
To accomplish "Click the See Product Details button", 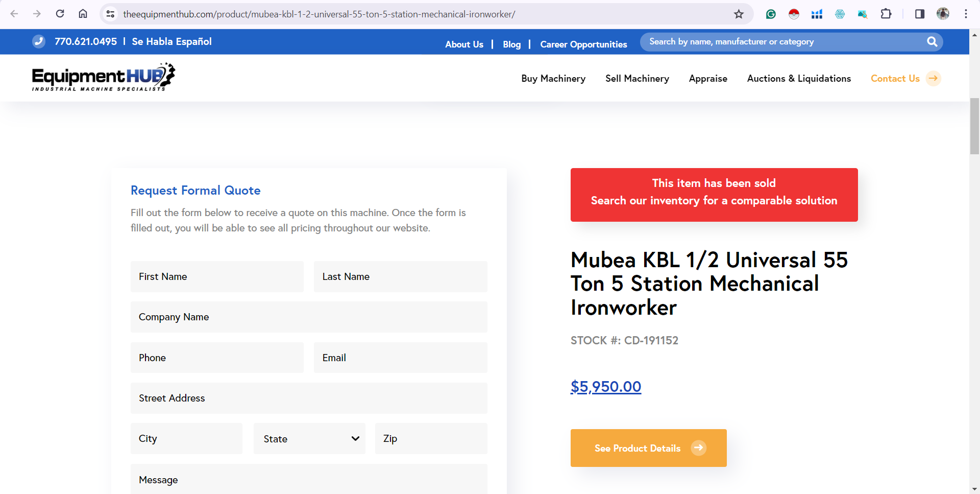I will [648, 448].
